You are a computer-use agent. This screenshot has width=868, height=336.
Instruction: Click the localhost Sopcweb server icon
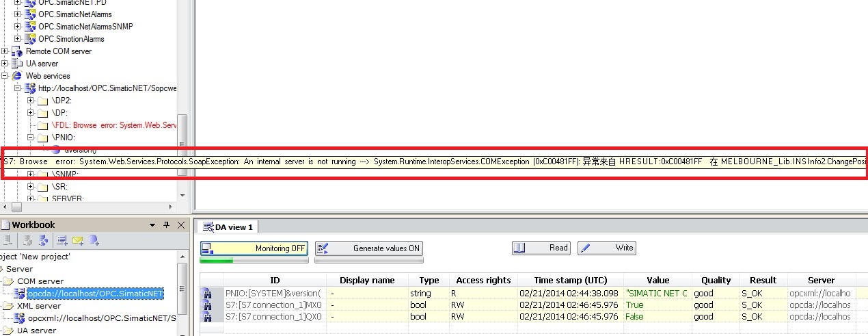(30, 88)
